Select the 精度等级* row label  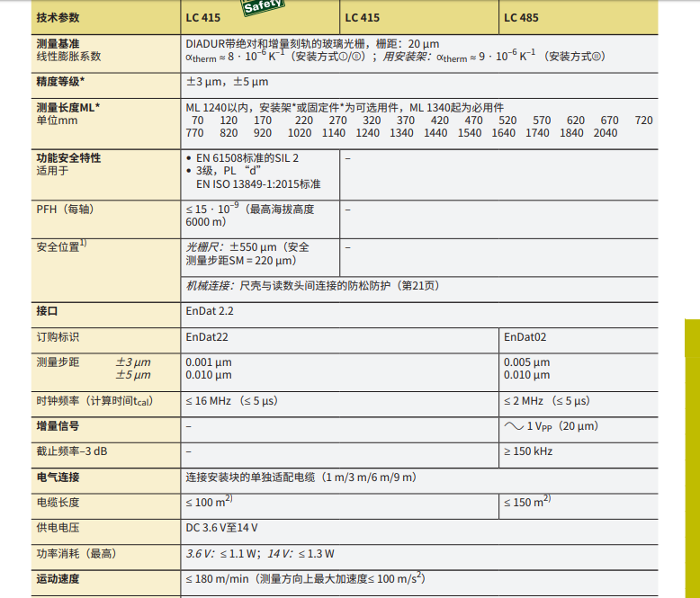60,82
